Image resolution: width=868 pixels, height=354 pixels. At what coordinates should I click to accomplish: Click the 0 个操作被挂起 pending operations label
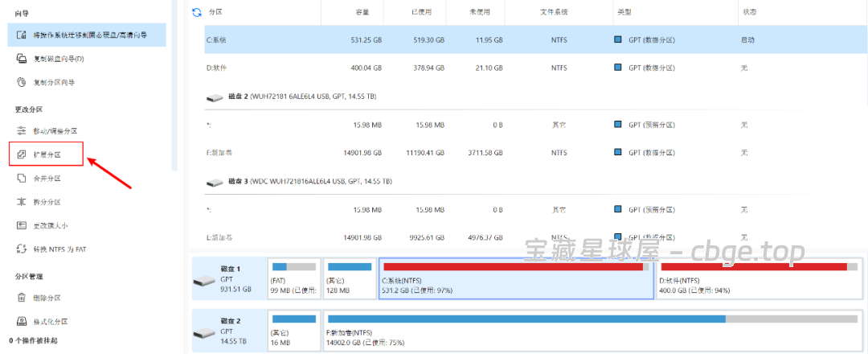34,340
